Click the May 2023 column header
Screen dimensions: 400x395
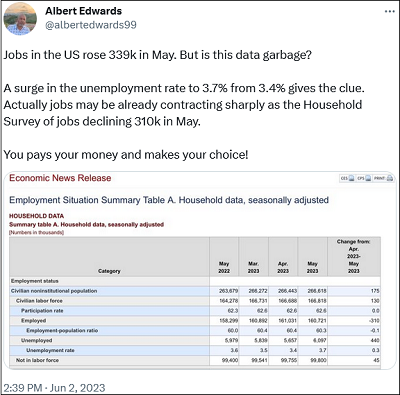click(x=312, y=267)
